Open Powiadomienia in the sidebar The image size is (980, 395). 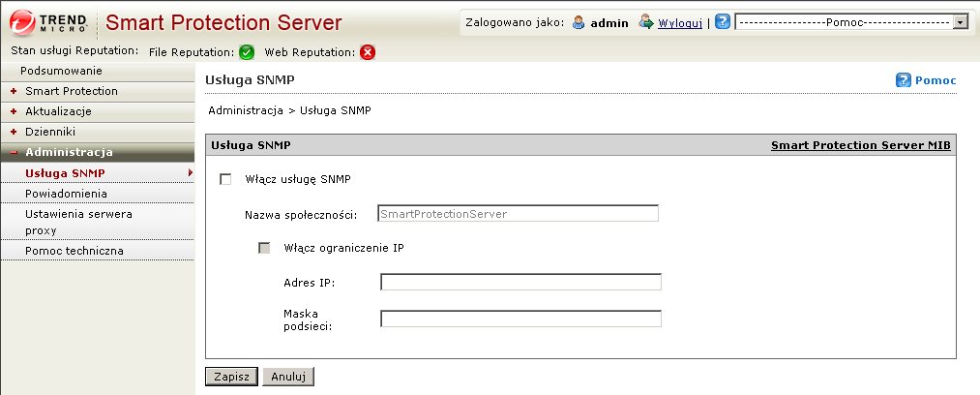[66, 194]
